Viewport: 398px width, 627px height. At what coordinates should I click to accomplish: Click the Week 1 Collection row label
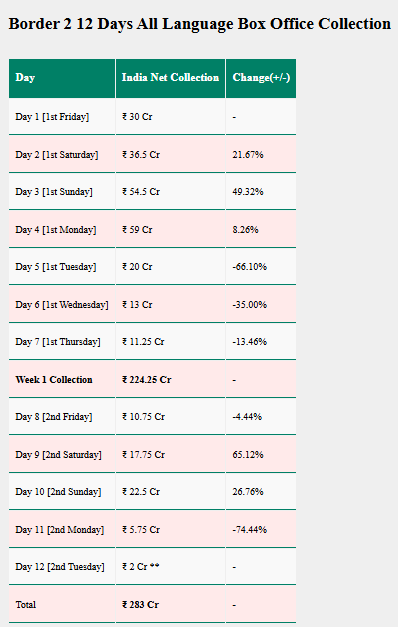pos(54,380)
